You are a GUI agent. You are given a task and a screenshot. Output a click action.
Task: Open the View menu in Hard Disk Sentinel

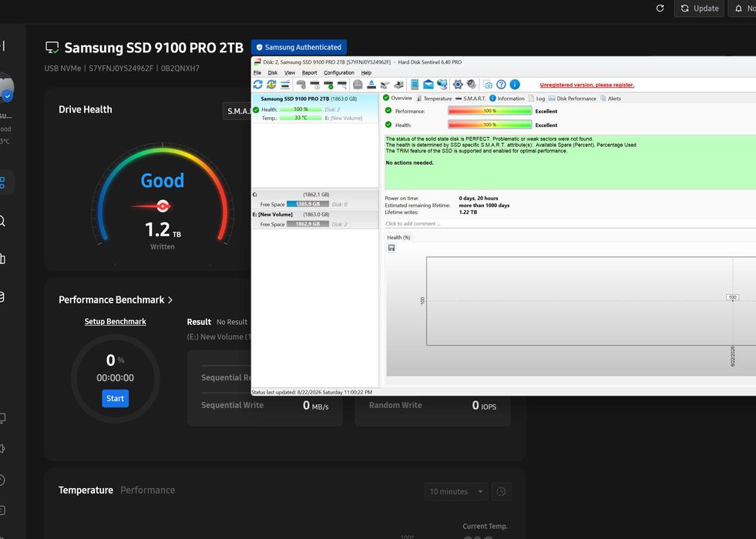point(289,72)
